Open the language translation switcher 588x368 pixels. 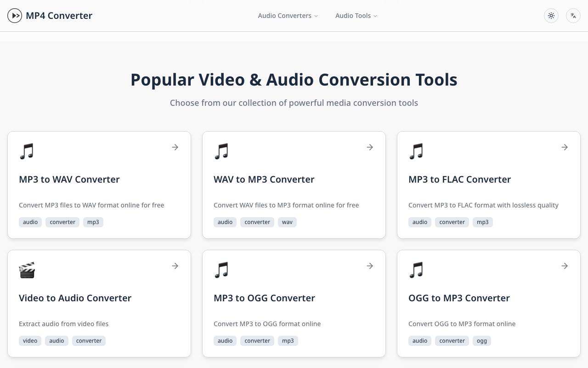point(573,16)
